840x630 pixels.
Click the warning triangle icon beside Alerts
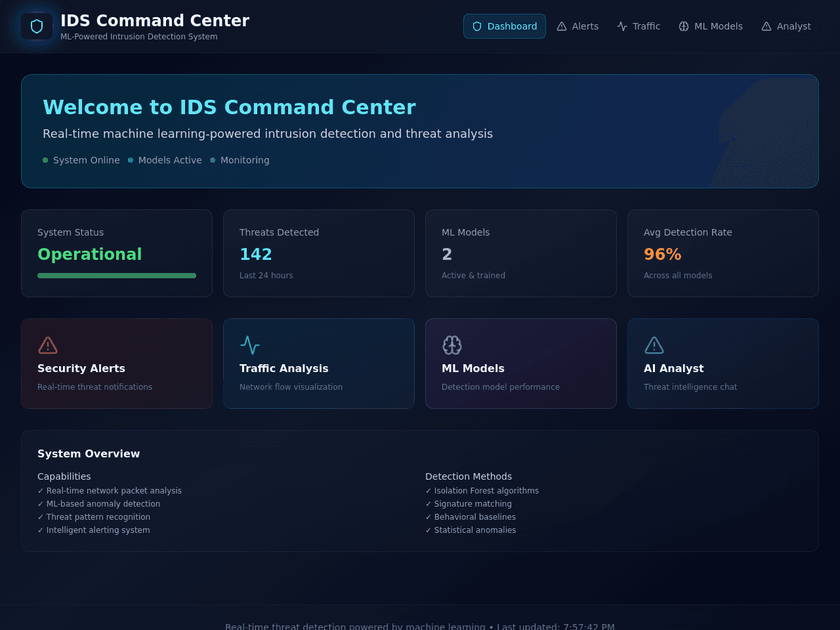click(x=562, y=26)
